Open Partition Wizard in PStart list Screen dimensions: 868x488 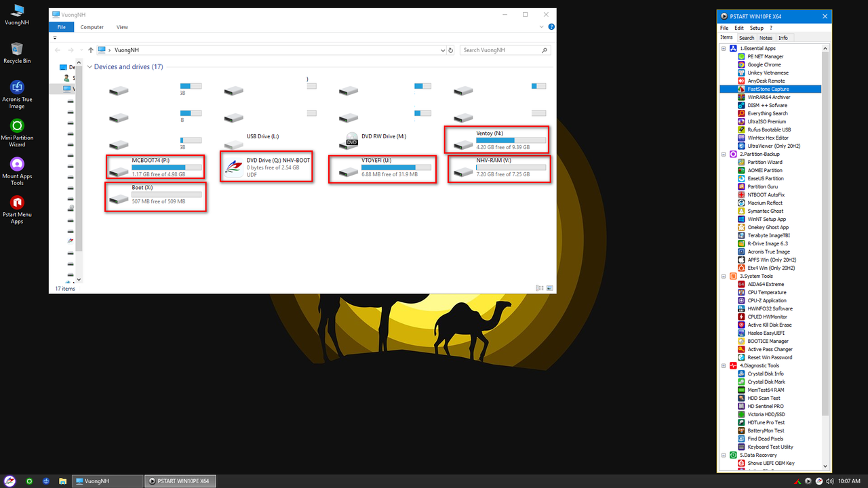[764, 162]
